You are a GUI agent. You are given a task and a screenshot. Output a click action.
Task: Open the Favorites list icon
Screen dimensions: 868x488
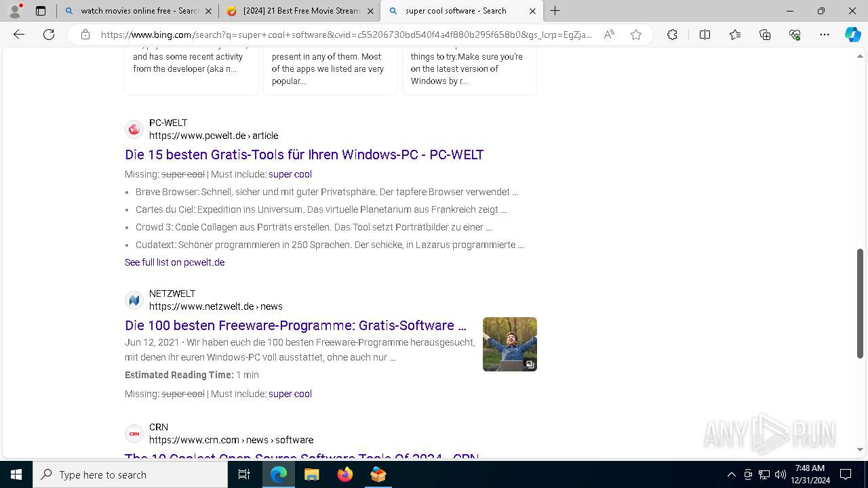tap(735, 35)
